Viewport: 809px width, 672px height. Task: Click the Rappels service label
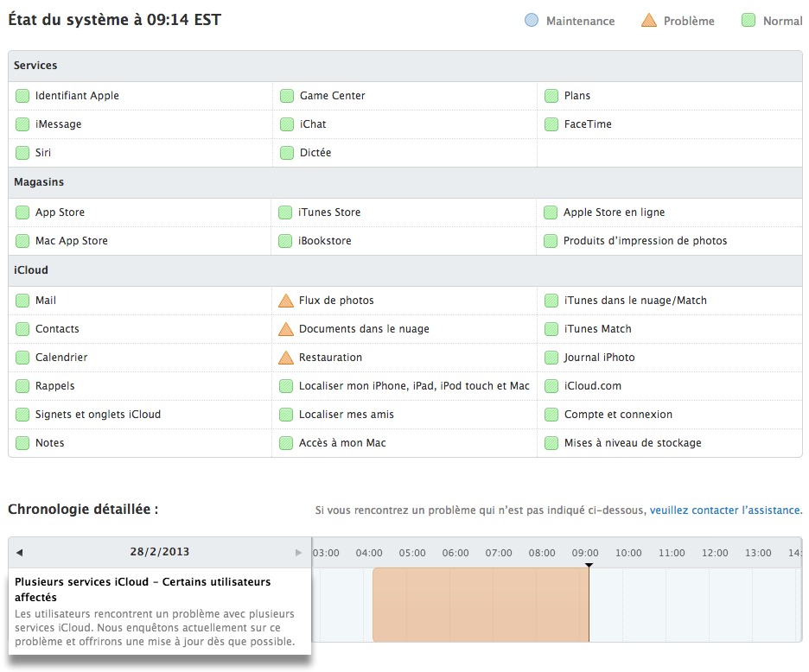55,386
